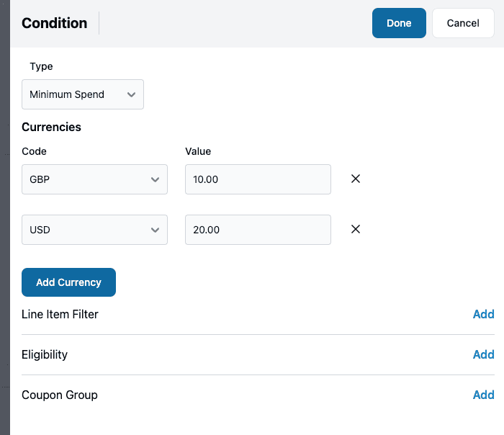The image size is (504, 435).
Task: Click the Add Currency button
Action: point(68,282)
